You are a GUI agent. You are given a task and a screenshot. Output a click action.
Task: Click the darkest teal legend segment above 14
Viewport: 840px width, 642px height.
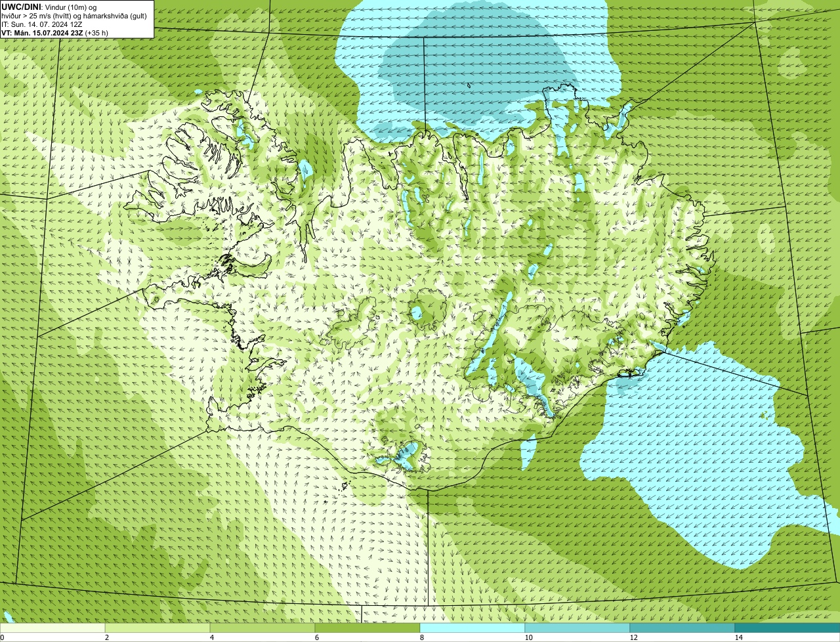click(x=787, y=628)
